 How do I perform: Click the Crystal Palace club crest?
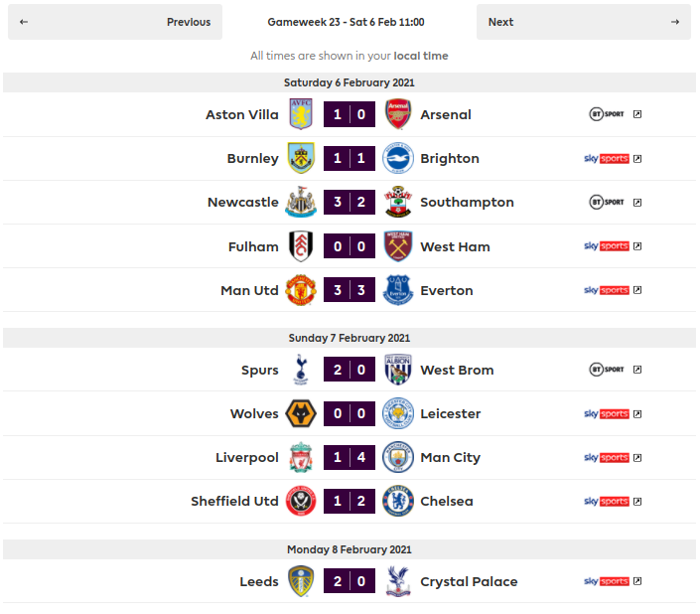point(397,582)
